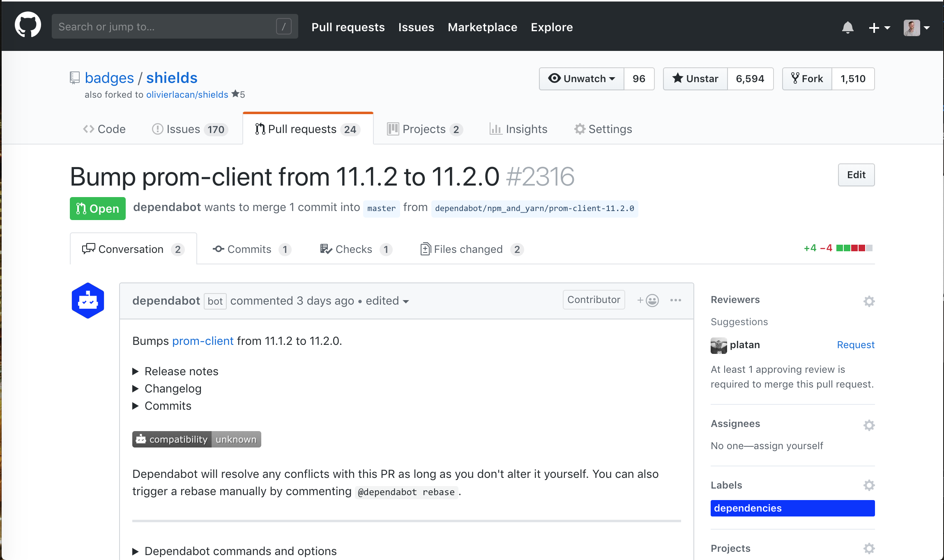Switch to the Files changed tab
The image size is (944, 560).
[468, 249]
